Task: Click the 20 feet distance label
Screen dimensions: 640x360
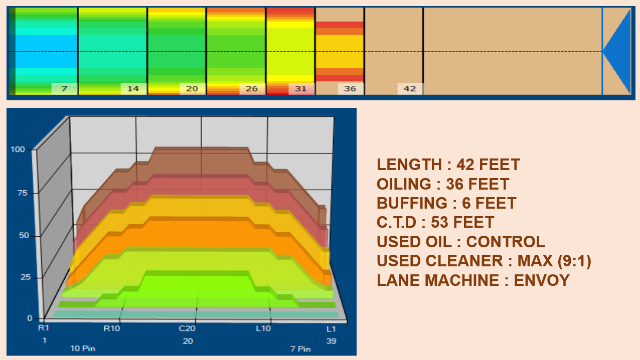Action: [x=192, y=89]
